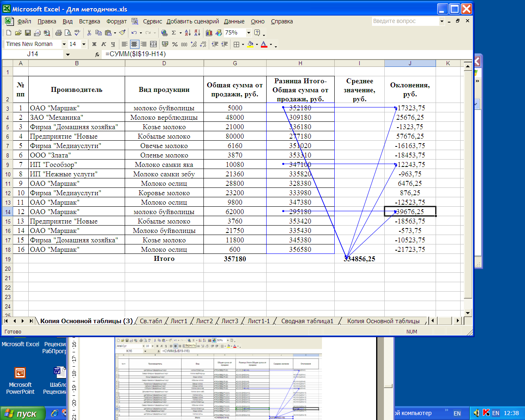Jump to first sheet tab button

click(6, 321)
